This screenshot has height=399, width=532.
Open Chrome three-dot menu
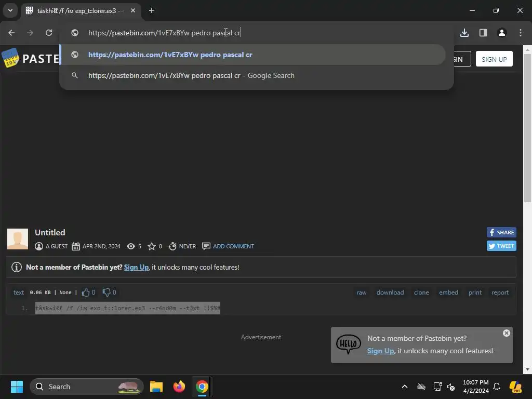pyautogui.click(x=521, y=33)
